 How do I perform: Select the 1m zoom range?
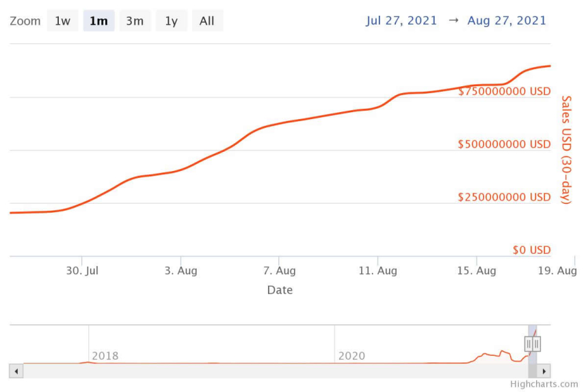point(98,21)
